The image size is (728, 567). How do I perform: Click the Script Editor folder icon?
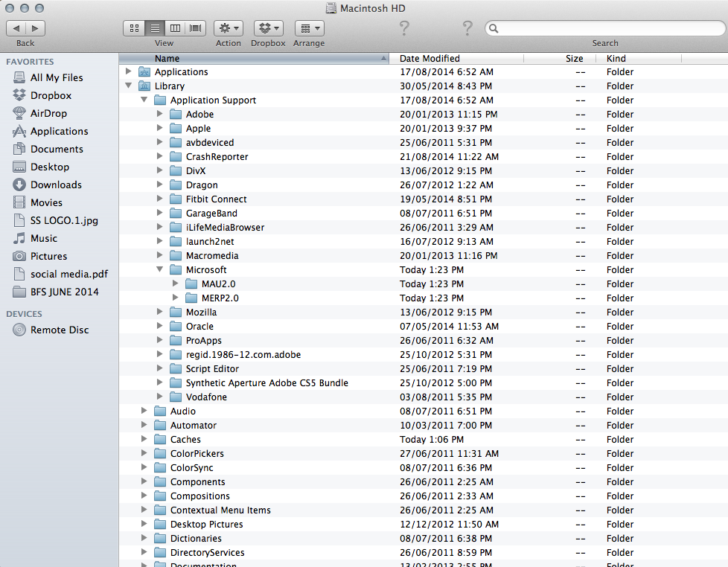pos(176,369)
